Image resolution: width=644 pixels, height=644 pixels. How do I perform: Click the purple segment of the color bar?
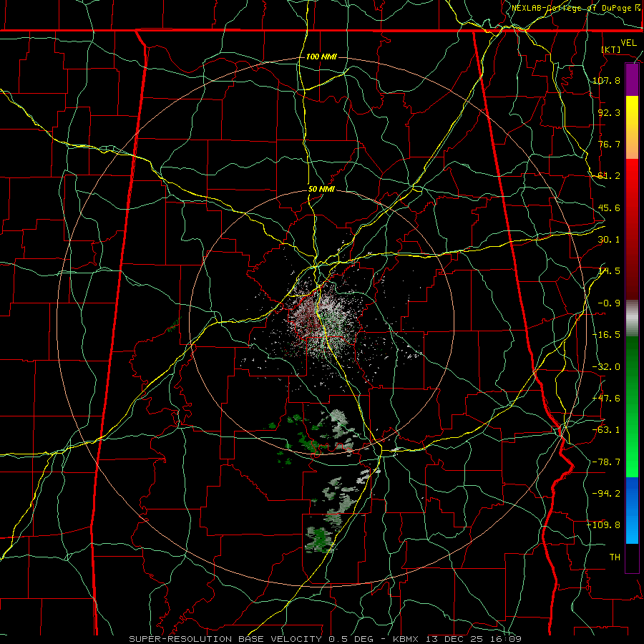pos(632,80)
